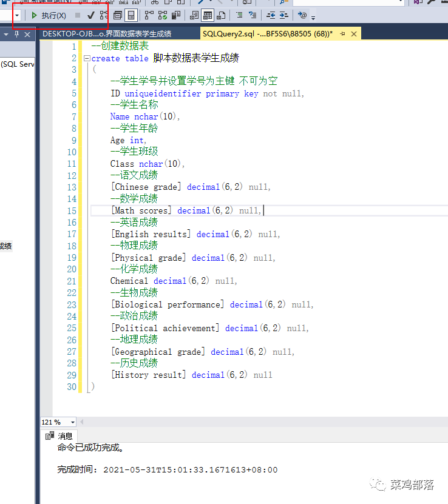Screen dimensions: 448x504
Task: Uncomment the selected lines icon
Action: tap(253, 15)
